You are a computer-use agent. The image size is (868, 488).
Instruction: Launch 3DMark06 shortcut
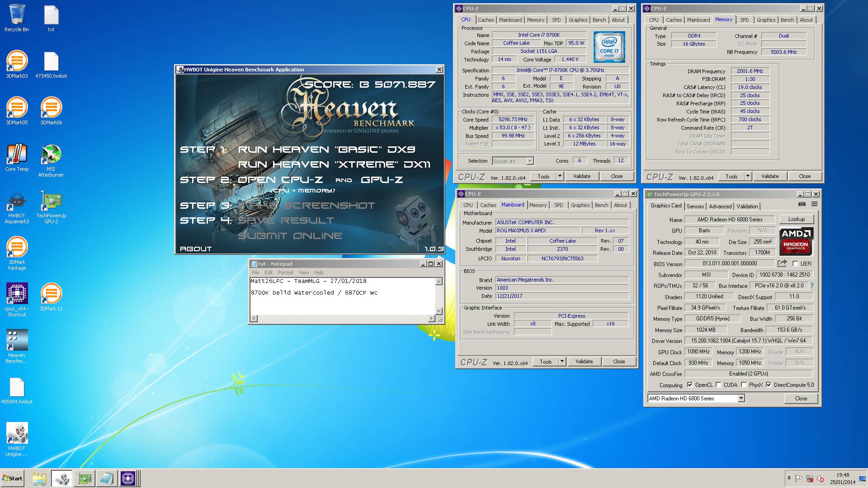[51, 111]
